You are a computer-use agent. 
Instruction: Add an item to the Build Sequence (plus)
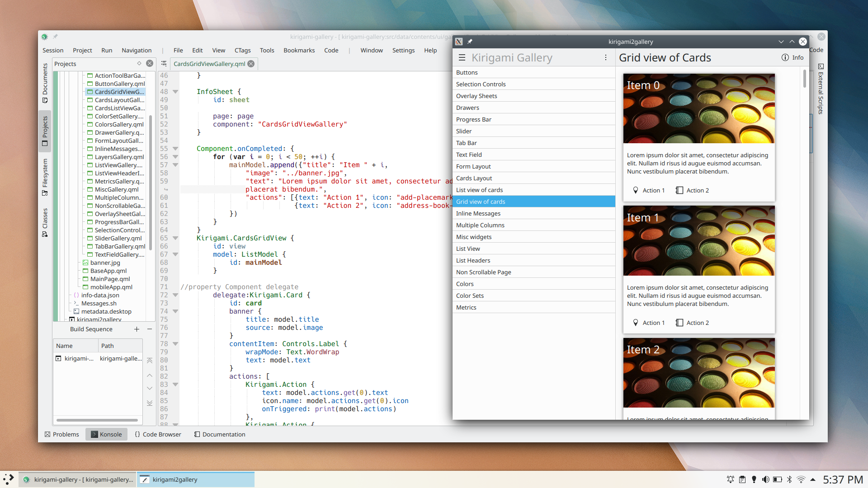137,329
